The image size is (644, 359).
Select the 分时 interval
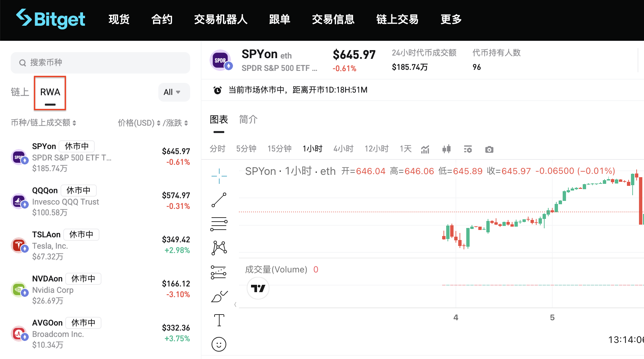218,149
